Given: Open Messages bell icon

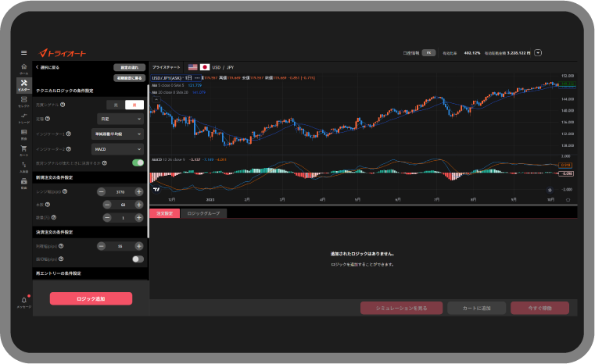Looking at the screenshot, I should pos(24,301).
